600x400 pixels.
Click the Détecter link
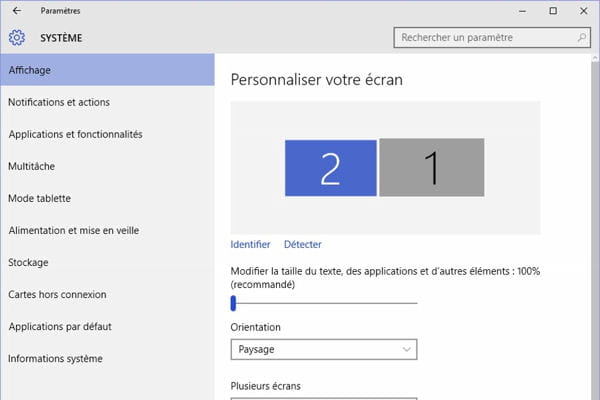(303, 244)
